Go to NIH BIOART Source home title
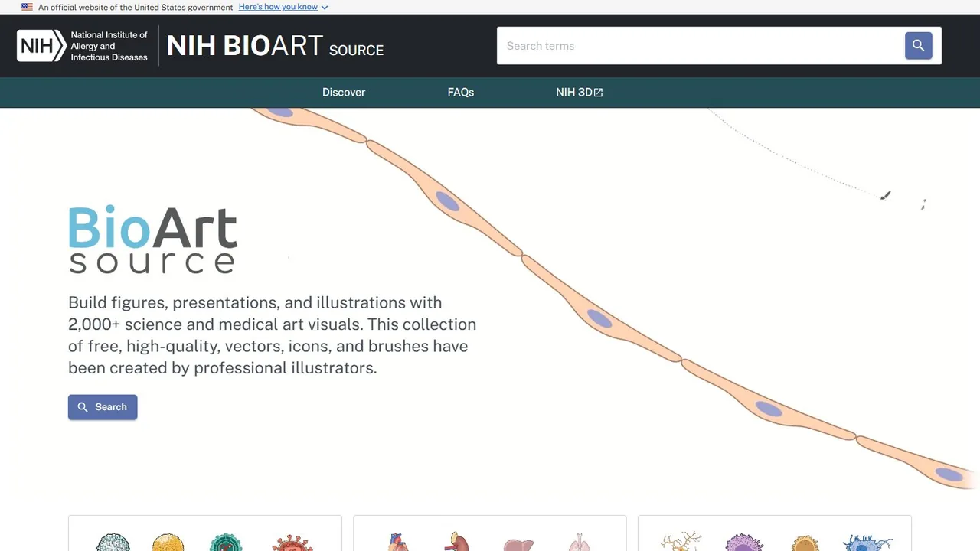The width and height of the screenshot is (980, 551). pos(275,46)
